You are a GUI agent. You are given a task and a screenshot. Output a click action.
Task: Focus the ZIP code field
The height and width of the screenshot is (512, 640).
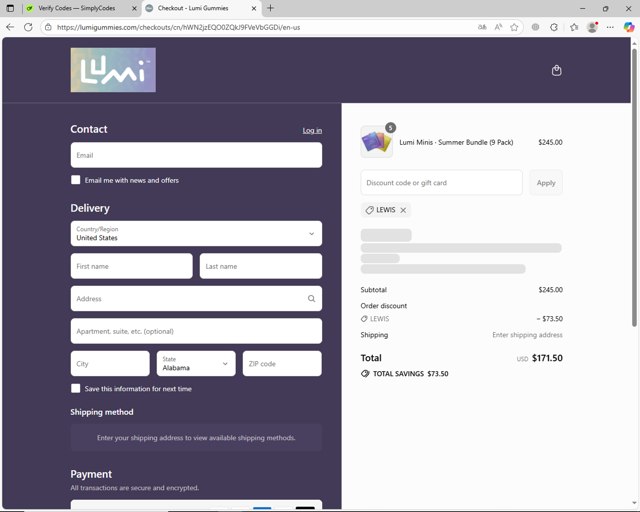282,363
